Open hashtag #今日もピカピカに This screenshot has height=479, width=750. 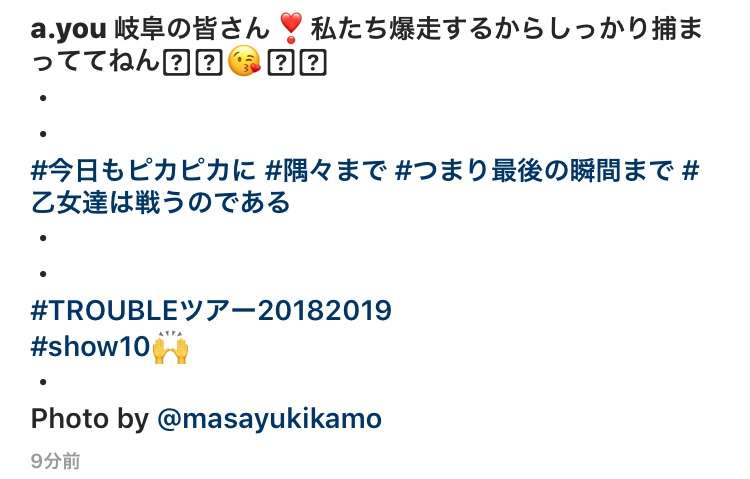(x=143, y=170)
